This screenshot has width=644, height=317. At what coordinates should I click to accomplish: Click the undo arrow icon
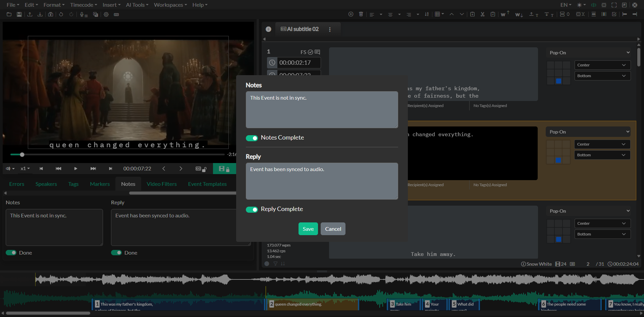[x=61, y=14]
